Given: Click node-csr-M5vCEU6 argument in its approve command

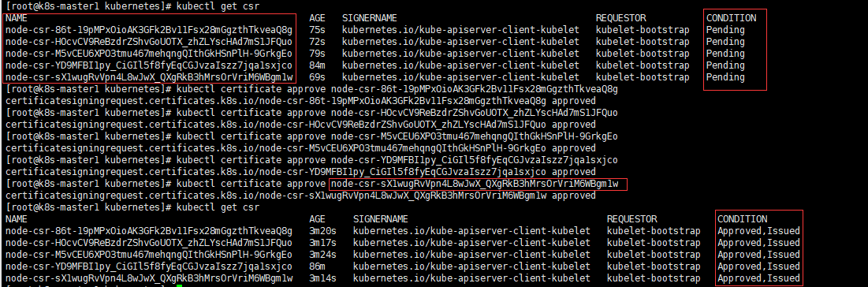Looking at the screenshot, I should pos(475,136).
